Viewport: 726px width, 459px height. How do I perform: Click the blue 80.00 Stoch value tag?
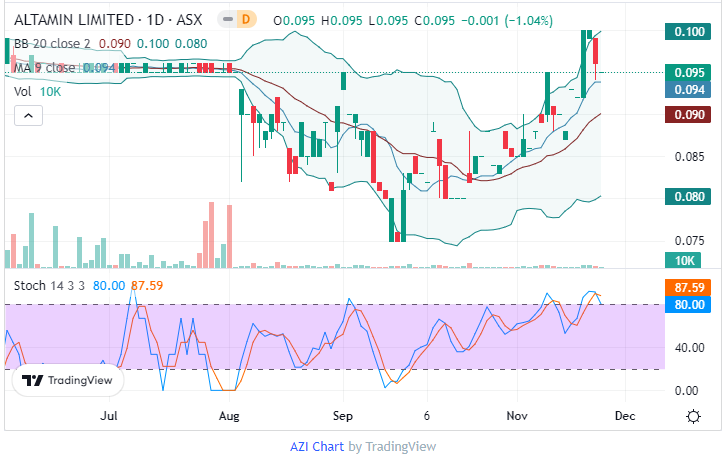coord(686,303)
